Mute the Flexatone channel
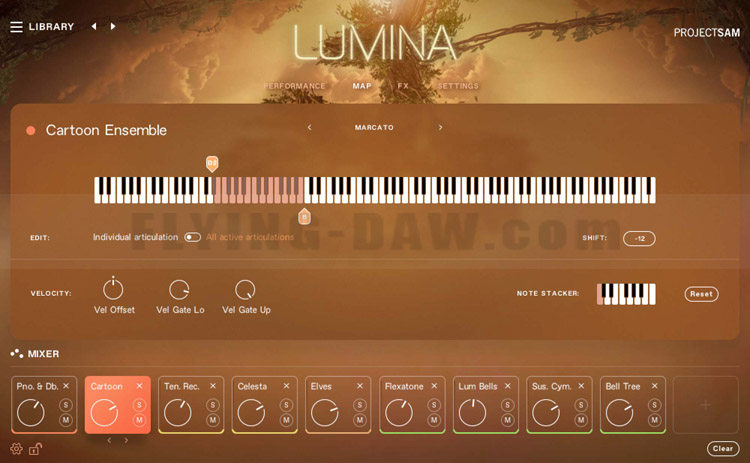The height and width of the screenshot is (463, 750). pyautogui.click(x=434, y=420)
